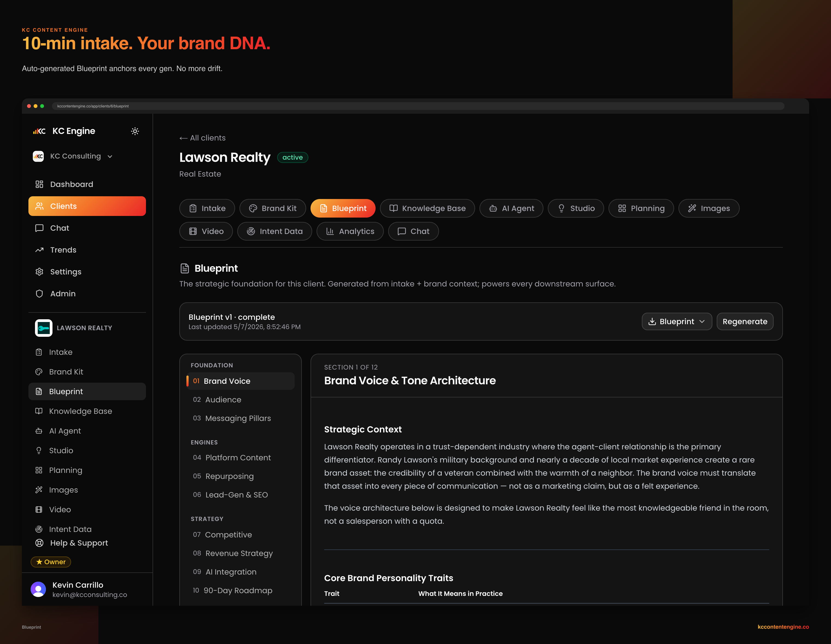Click the KC Consulting workspace logo
Image resolution: width=831 pixels, height=644 pixels.
pyautogui.click(x=38, y=156)
